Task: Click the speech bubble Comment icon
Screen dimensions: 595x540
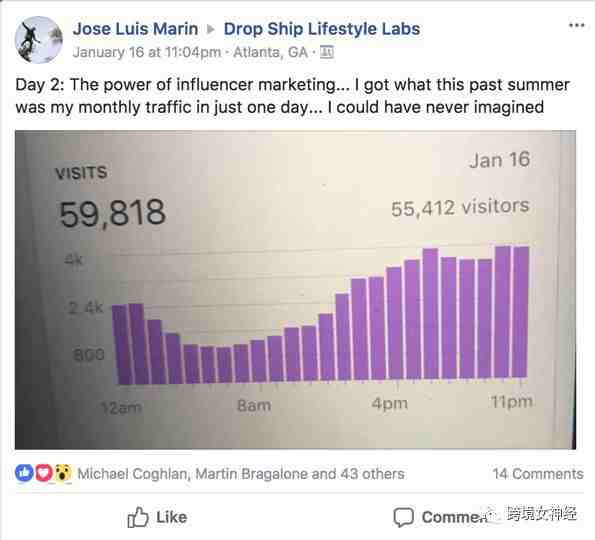Action: [x=403, y=517]
